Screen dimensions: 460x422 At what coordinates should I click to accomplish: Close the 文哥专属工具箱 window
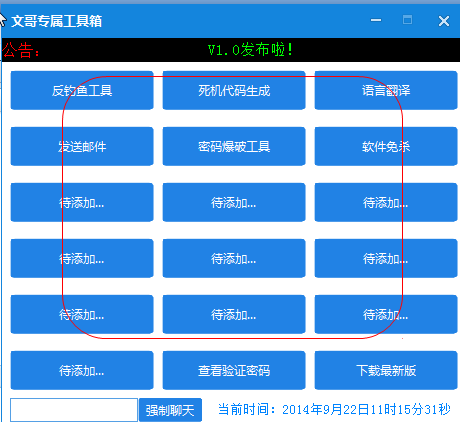point(444,21)
